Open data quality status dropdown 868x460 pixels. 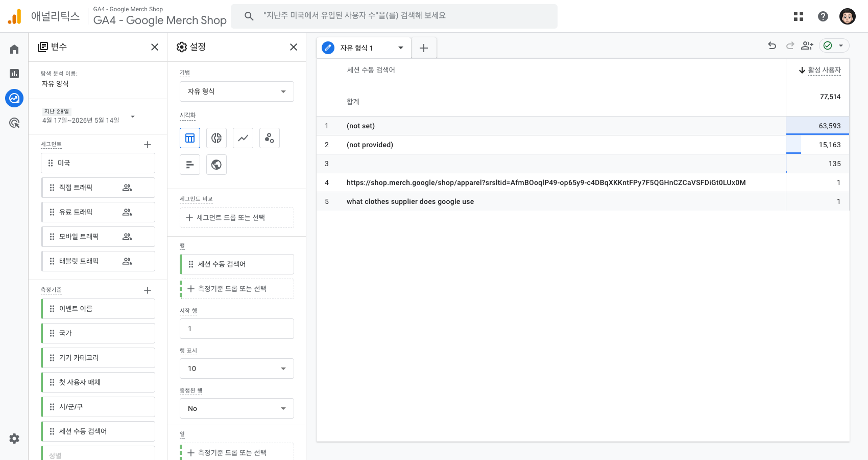[x=834, y=45]
